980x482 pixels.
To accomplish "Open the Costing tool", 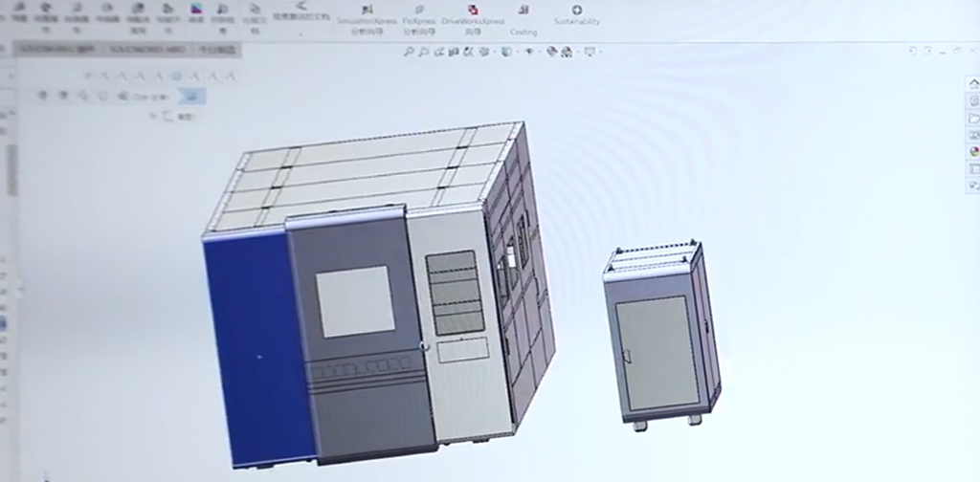I will click(523, 21).
